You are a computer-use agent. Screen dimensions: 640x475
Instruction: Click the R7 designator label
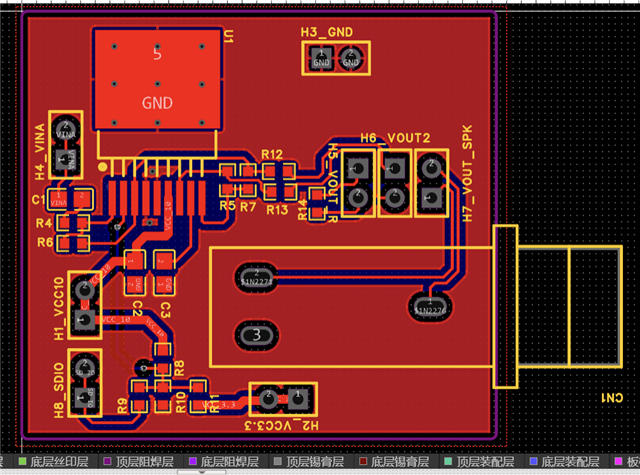coord(248,207)
